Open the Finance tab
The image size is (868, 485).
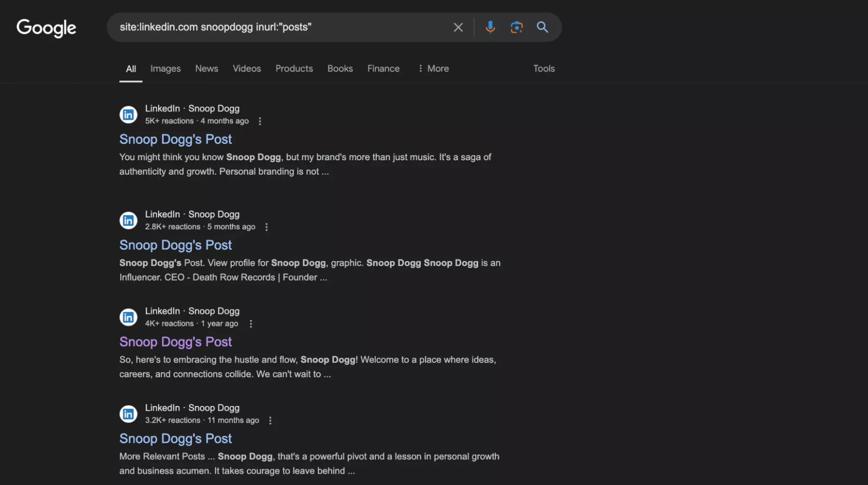383,69
